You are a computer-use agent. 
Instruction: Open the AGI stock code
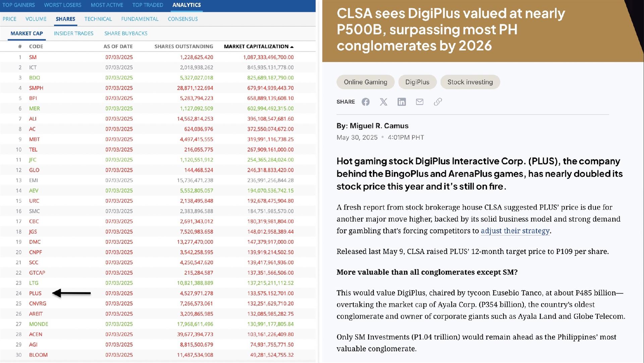[x=33, y=345]
